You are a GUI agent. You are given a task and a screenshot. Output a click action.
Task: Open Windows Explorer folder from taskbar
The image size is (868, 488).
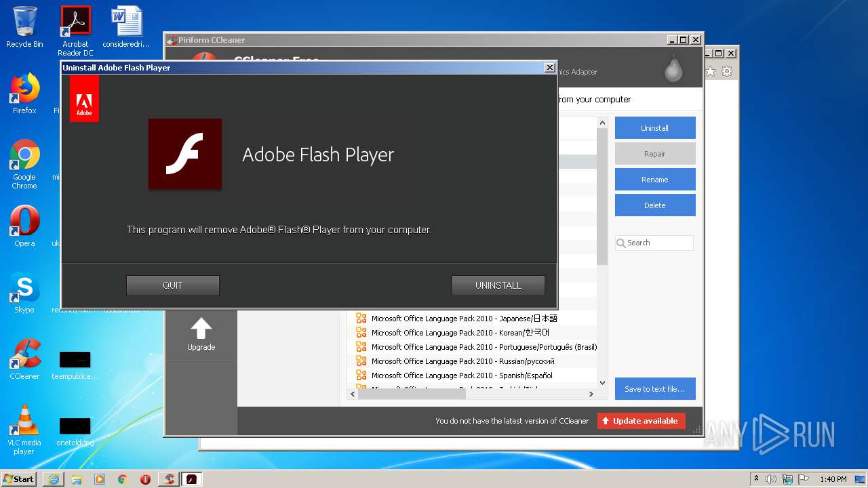point(77,479)
